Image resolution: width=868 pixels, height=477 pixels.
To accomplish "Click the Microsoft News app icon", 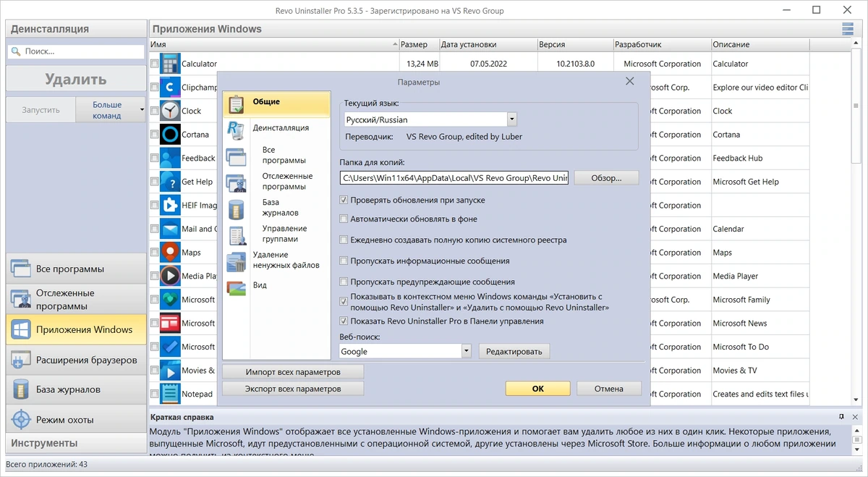I will coord(170,323).
